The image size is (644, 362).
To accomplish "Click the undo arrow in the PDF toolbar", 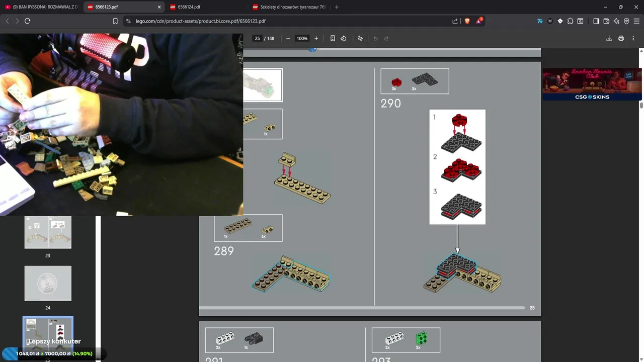I will click(375, 38).
